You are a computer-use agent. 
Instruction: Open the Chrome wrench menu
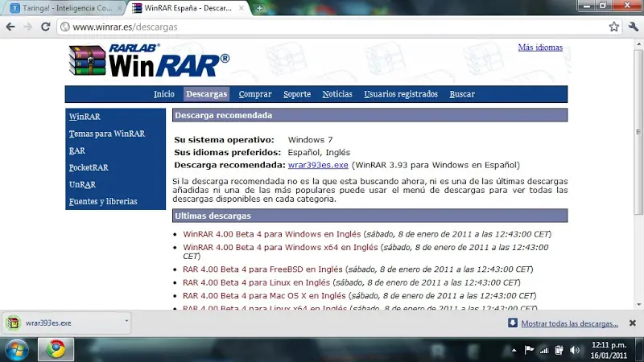pyautogui.click(x=633, y=27)
